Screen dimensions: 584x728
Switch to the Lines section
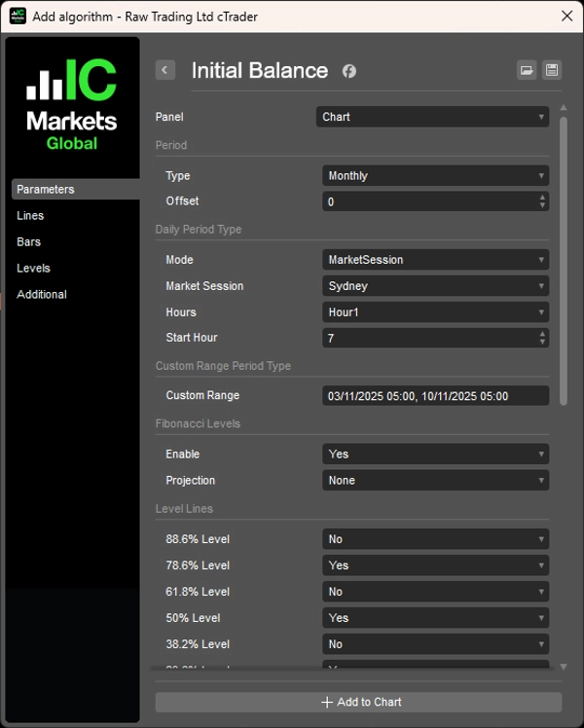click(30, 216)
